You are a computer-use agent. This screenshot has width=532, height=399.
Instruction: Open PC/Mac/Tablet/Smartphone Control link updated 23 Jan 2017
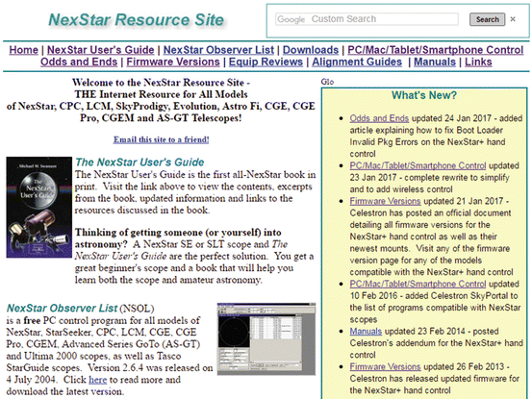tap(418, 165)
